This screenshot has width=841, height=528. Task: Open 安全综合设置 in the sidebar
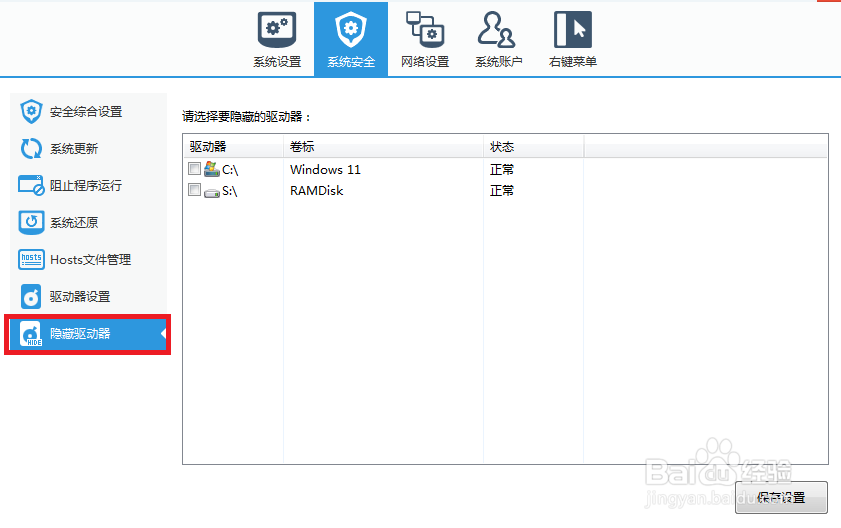pyautogui.click(x=88, y=112)
